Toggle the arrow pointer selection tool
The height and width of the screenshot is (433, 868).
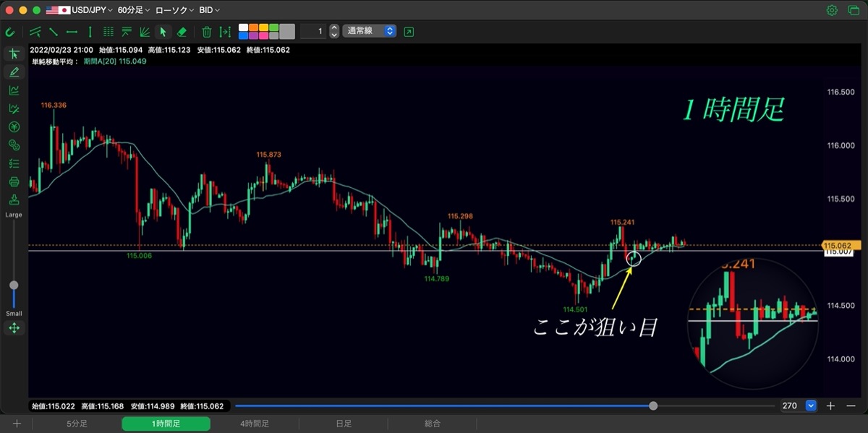point(163,32)
